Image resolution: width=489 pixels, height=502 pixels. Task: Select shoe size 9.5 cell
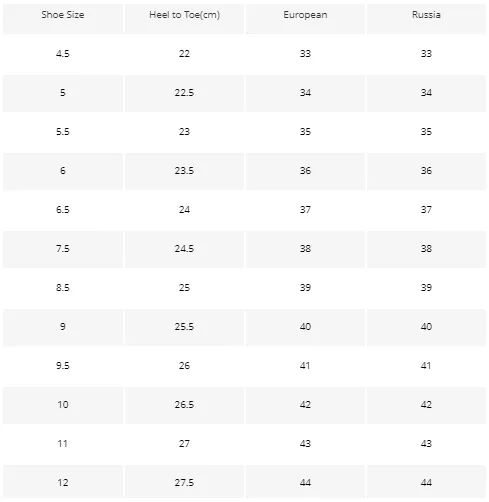point(63,366)
